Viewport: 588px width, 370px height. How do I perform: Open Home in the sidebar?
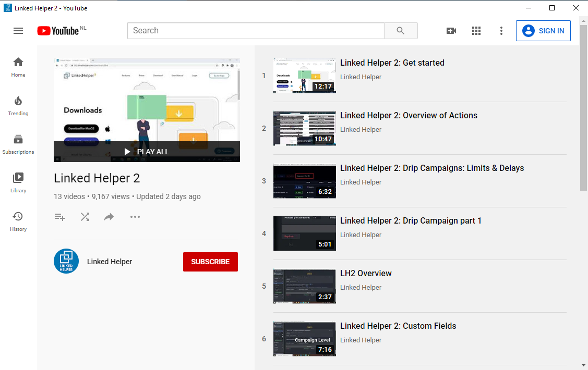coord(18,67)
